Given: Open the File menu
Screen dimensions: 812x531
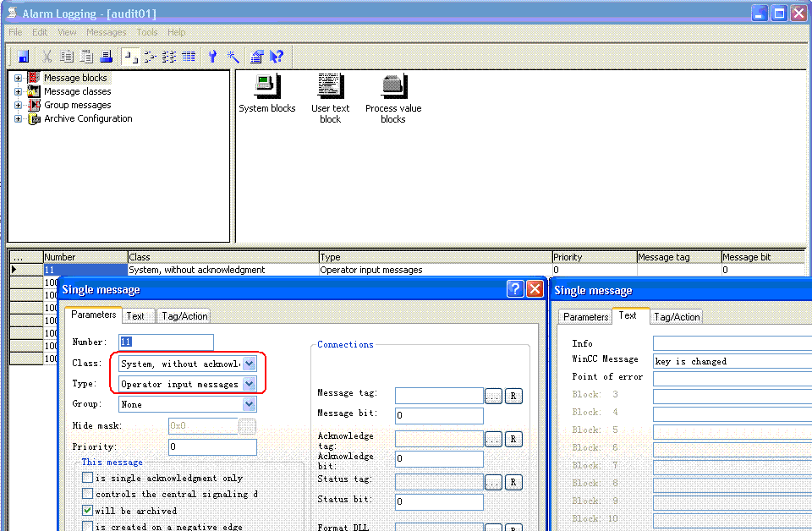Looking at the screenshot, I should pyautogui.click(x=15, y=32).
